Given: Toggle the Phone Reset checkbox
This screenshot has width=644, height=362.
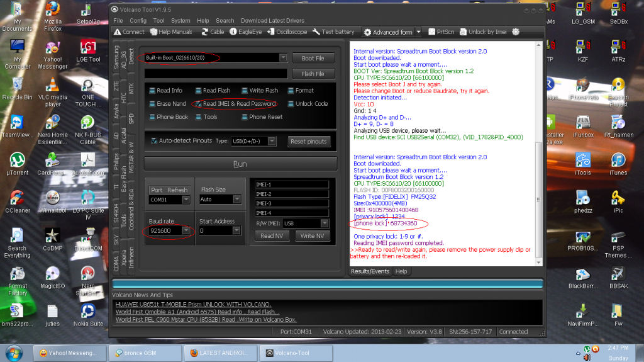Looking at the screenshot, I should pos(245,117).
